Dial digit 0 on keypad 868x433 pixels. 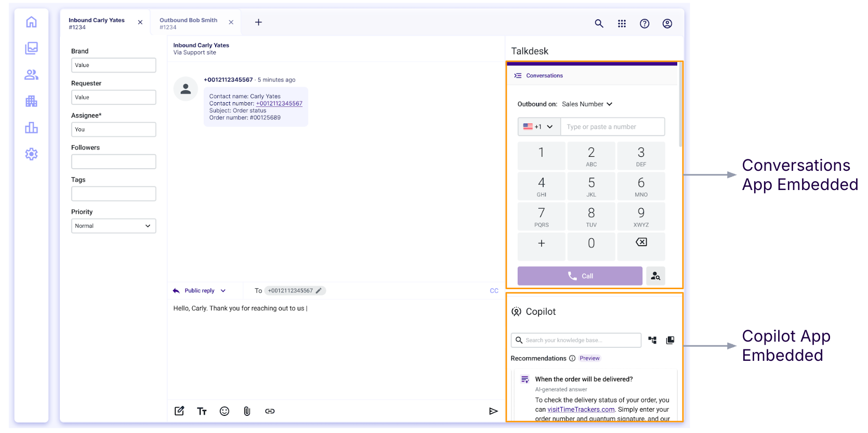pos(591,247)
